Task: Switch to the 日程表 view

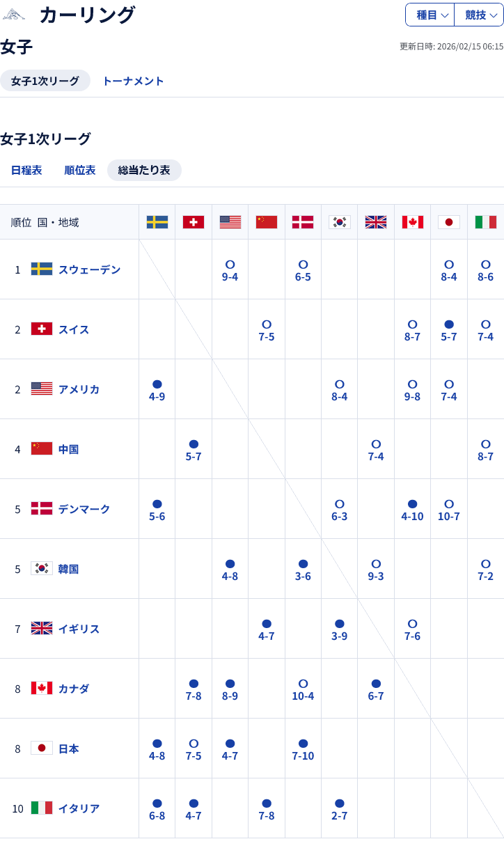Action: point(26,170)
